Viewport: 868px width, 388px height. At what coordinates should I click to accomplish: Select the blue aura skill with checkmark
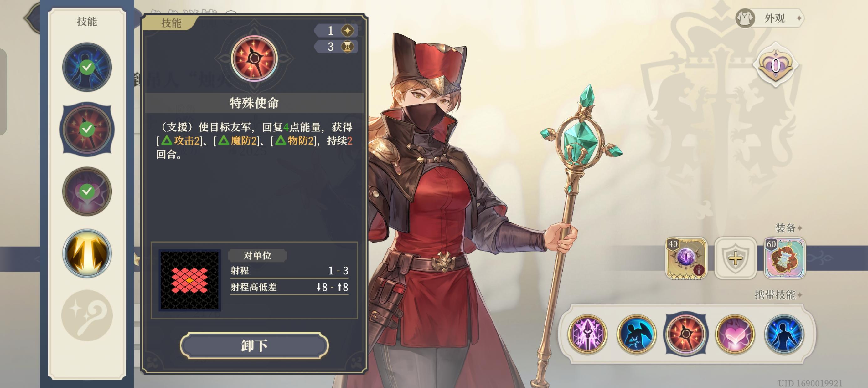pos(87,67)
